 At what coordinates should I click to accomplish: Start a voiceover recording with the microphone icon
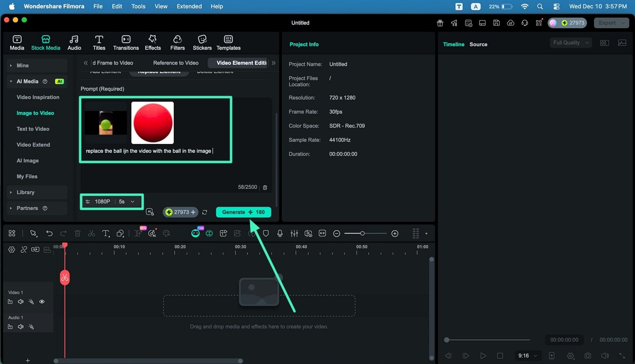(x=280, y=233)
